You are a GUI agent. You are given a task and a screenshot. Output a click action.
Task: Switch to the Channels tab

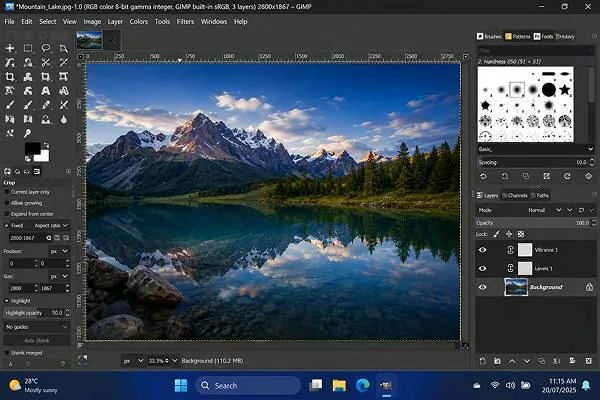[514, 196]
